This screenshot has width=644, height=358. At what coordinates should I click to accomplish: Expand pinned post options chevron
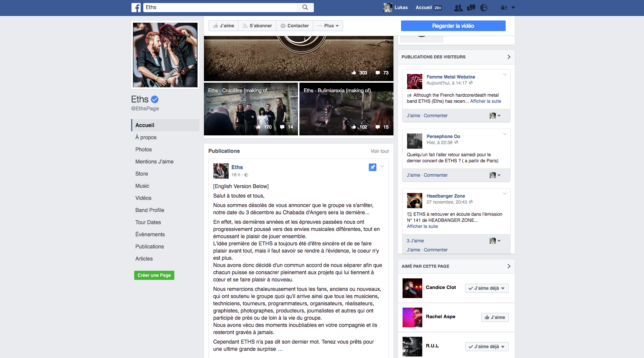point(382,166)
